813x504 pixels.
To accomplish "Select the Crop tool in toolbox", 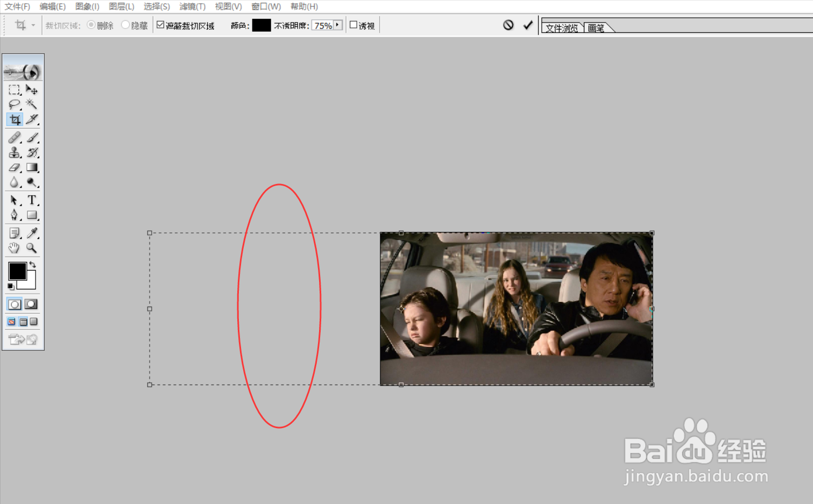I will [15, 119].
